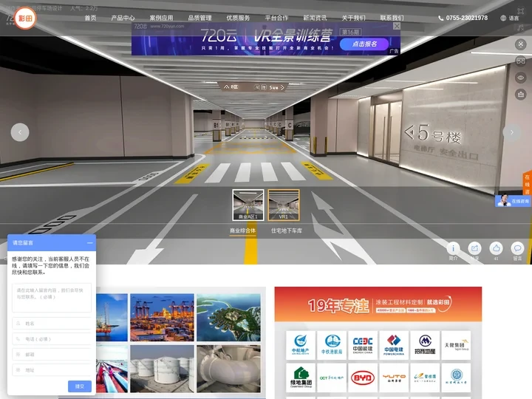532x399 pixels.
Task: Click the YUTO partner logo
Action: 394,378
